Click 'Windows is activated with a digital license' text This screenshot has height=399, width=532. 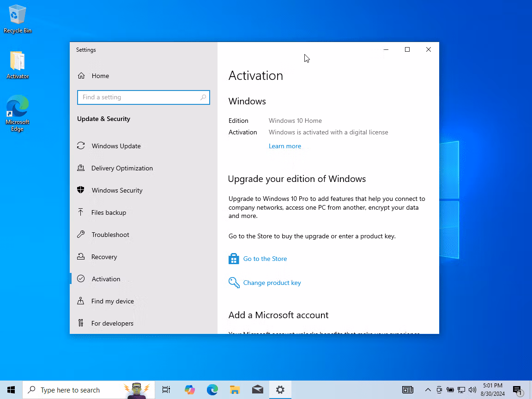click(x=328, y=133)
